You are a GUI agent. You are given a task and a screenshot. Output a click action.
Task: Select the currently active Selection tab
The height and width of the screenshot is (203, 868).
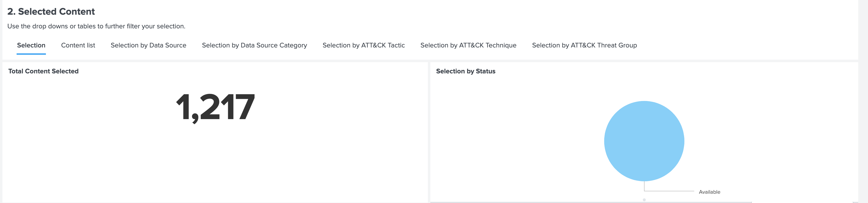(31, 45)
